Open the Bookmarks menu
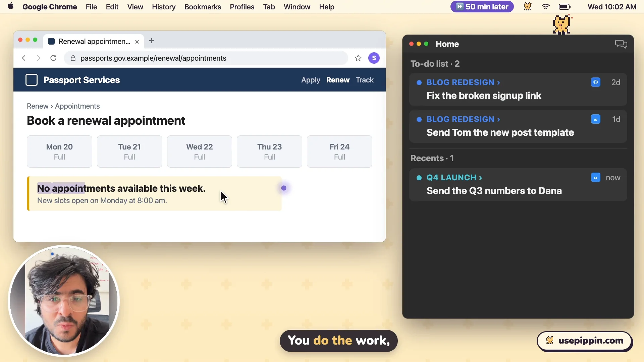The height and width of the screenshot is (362, 644). coord(203,7)
